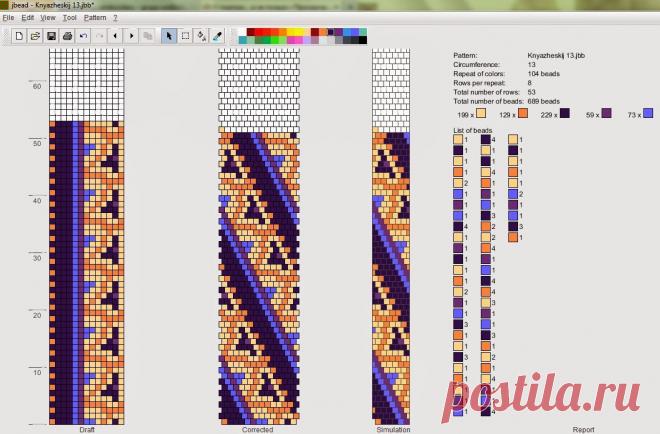Choose the fill bucket tool
Viewport: 660px width, 434px height.
click(201, 36)
